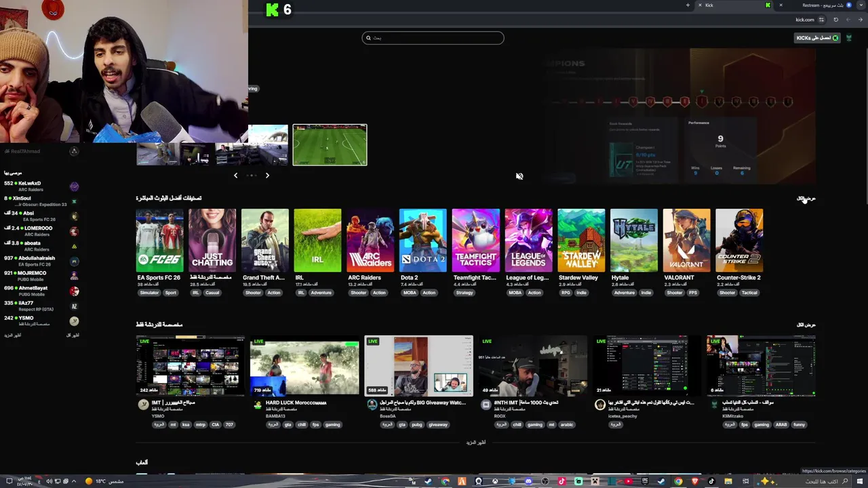Click KeLwAxD avatar icon in sidebar
This screenshot has width=868, height=488.
pyautogui.click(x=74, y=186)
